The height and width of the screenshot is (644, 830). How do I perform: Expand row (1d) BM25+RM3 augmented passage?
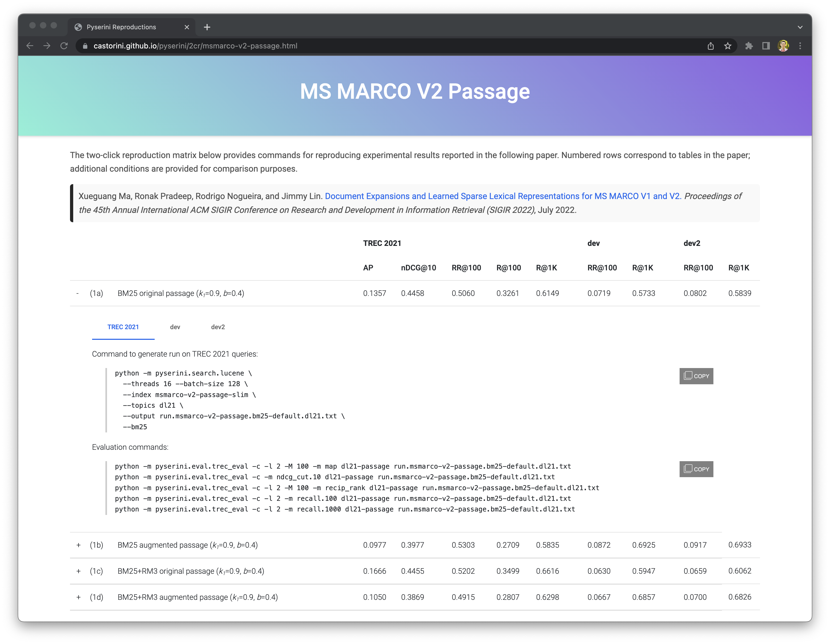(78, 597)
